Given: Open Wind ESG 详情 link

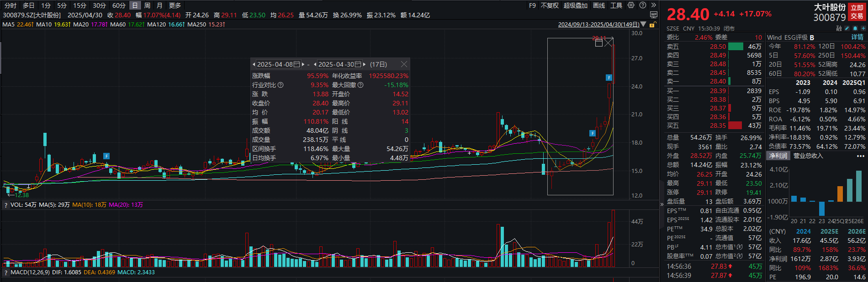Looking at the screenshot, I should [x=857, y=37].
